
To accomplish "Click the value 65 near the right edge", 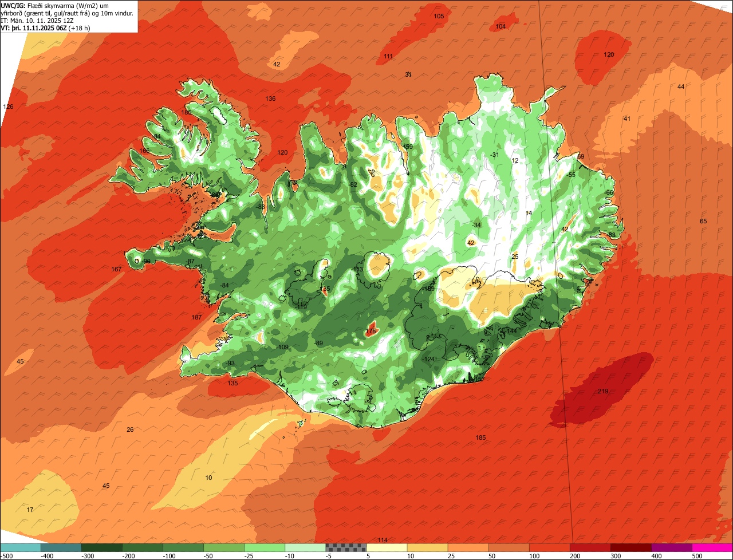I will click(703, 221).
